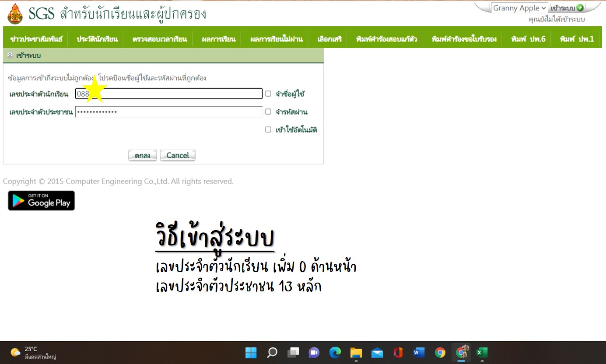The width and height of the screenshot is (606, 364).
Task: Click the Windows Start button
Action: click(251, 353)
